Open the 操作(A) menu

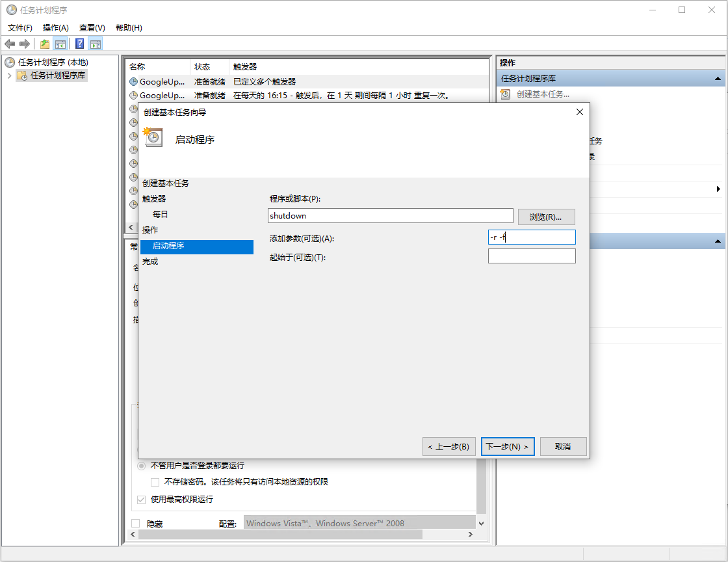[55, 28]
